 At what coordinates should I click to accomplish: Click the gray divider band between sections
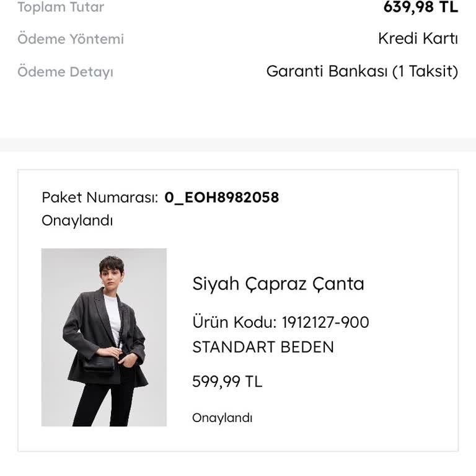pos(238,145)
